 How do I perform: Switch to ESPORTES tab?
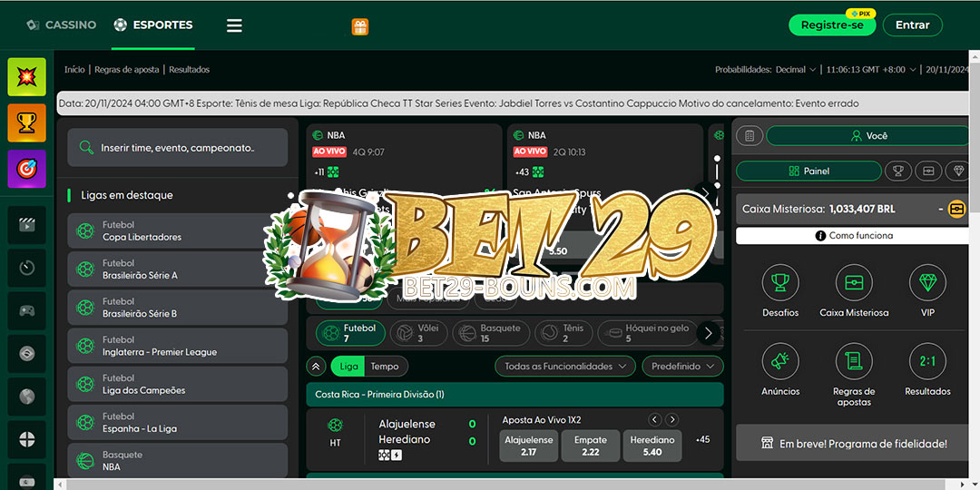pos(153,25)
